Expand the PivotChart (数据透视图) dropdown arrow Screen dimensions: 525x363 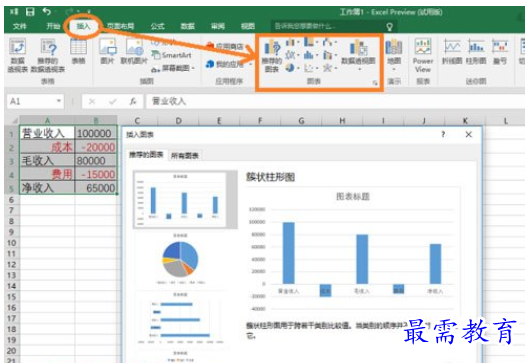pyautogui.click(x=360, y=69)
